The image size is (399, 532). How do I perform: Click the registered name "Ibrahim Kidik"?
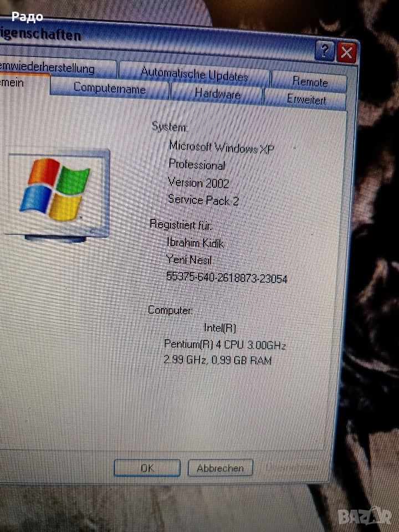pyautogui.click(x=195, y=243)
